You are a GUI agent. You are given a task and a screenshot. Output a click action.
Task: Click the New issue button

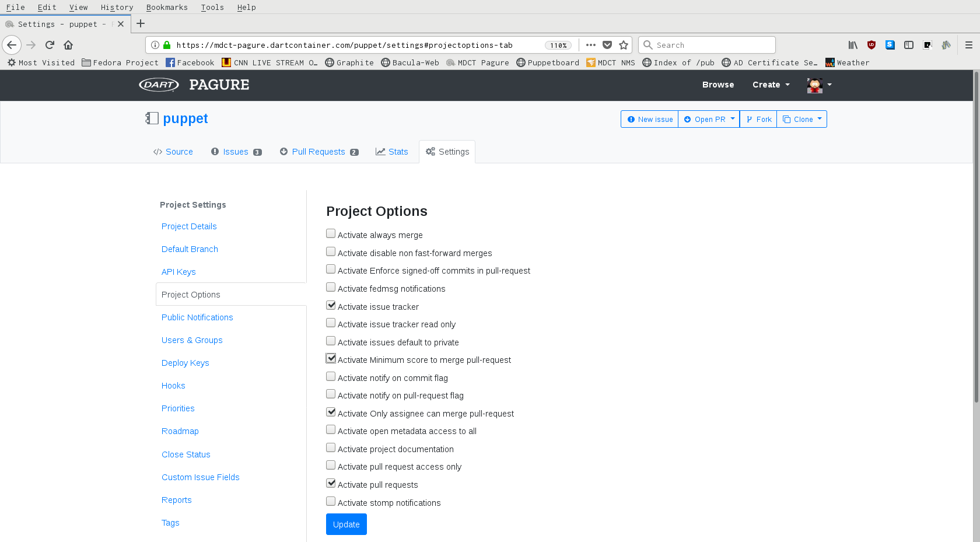[650, 119]
